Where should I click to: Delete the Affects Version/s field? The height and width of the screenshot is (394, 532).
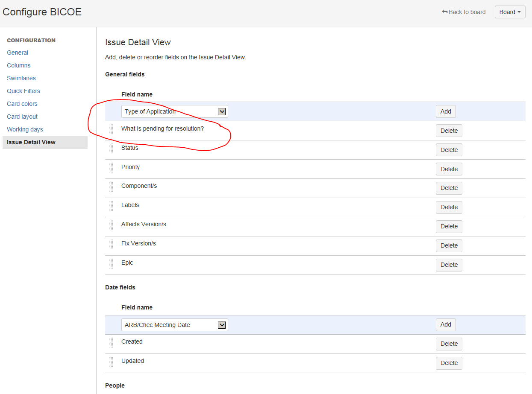(449, 226)
